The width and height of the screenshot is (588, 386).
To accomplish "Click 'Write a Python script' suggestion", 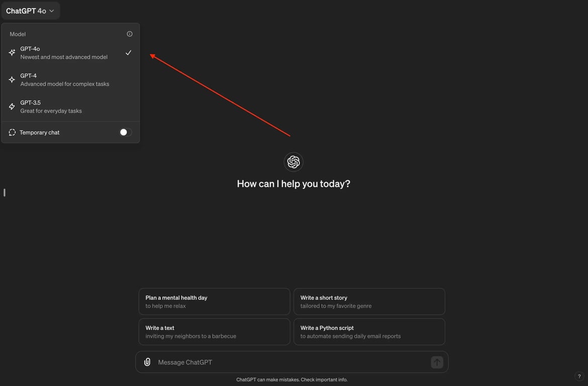I will coord(369,332).
